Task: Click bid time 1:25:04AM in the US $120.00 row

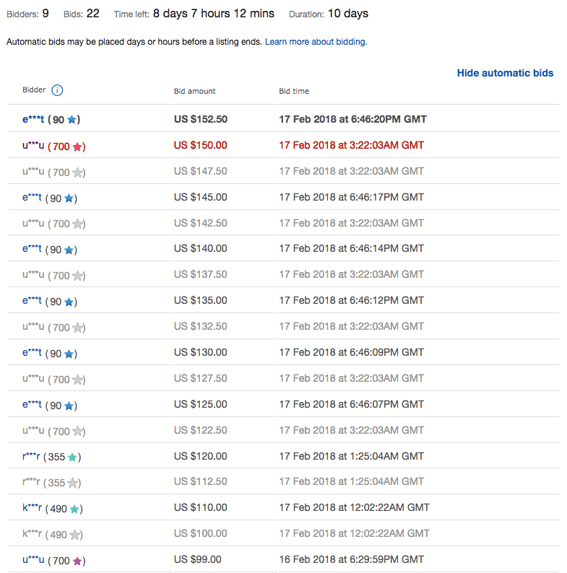Action: (351, 456)
